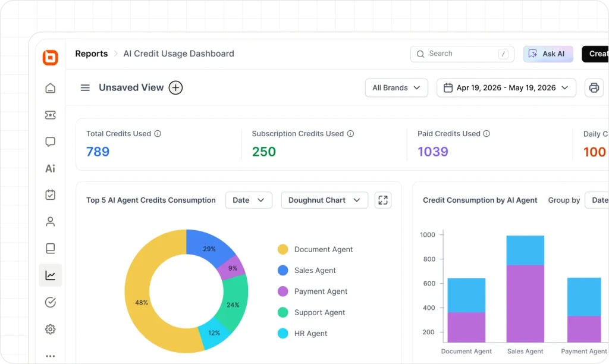Screen dimensions: 609x364
Task: Open the Reports chart icon in sidebar
Action: 51,275
